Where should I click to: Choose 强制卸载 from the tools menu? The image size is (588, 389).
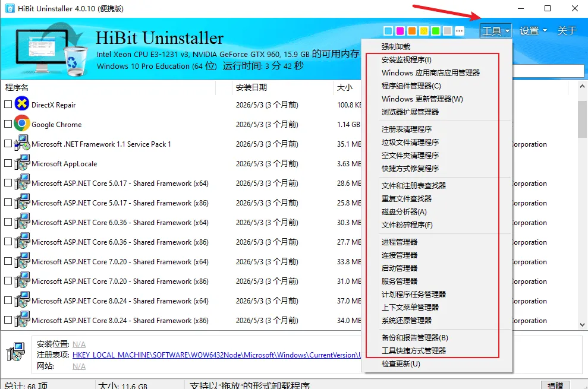point(396,46)
